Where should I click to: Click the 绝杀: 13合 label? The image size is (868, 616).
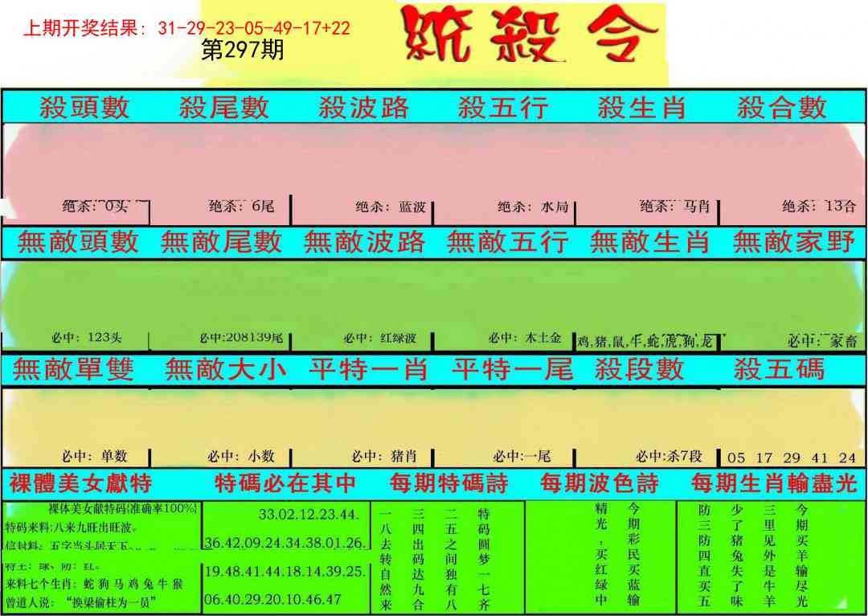818,206
